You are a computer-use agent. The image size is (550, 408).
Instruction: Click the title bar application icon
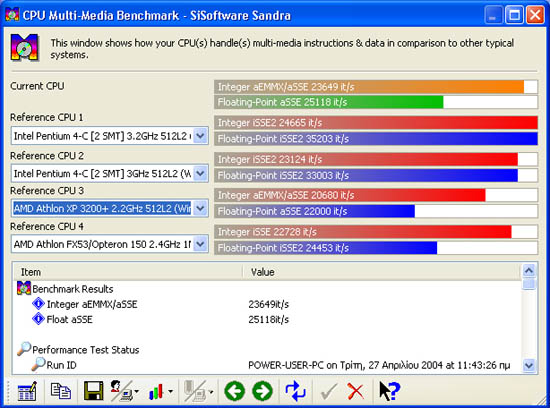[x=12, y=15]
